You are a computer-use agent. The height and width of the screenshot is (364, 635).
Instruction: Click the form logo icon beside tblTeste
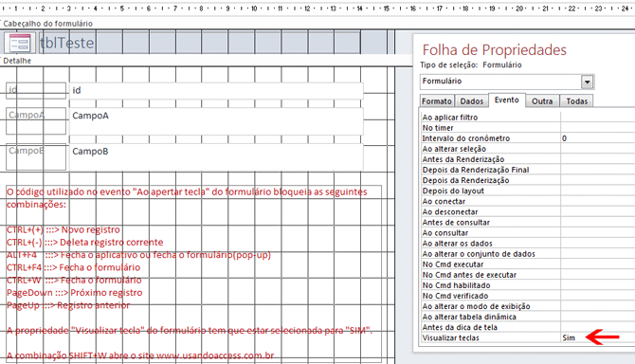click(20, 43)
